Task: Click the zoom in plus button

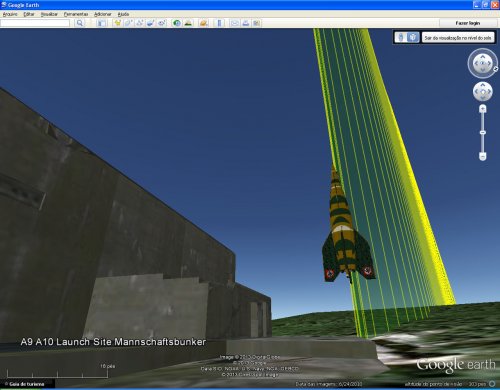Action: coord(482,109)
